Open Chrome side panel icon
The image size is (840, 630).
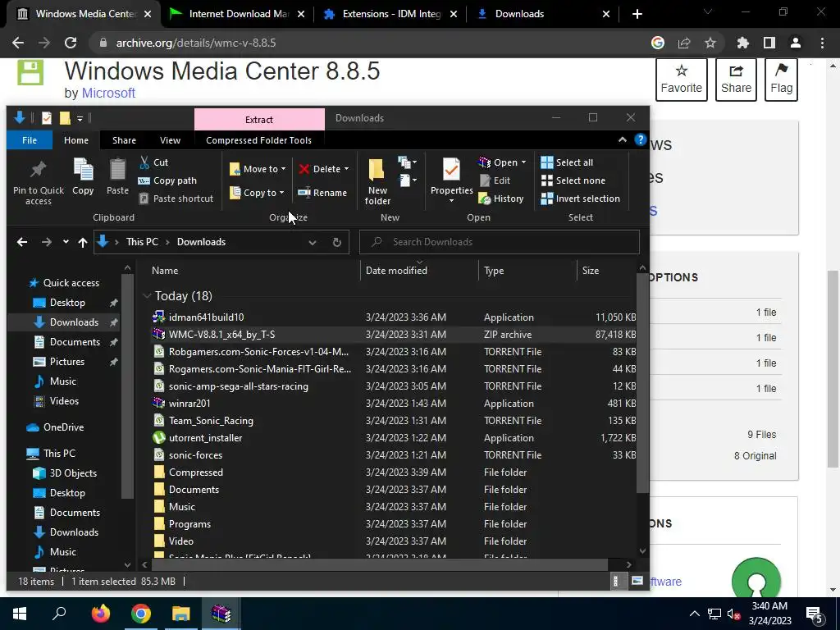(769, 43)
